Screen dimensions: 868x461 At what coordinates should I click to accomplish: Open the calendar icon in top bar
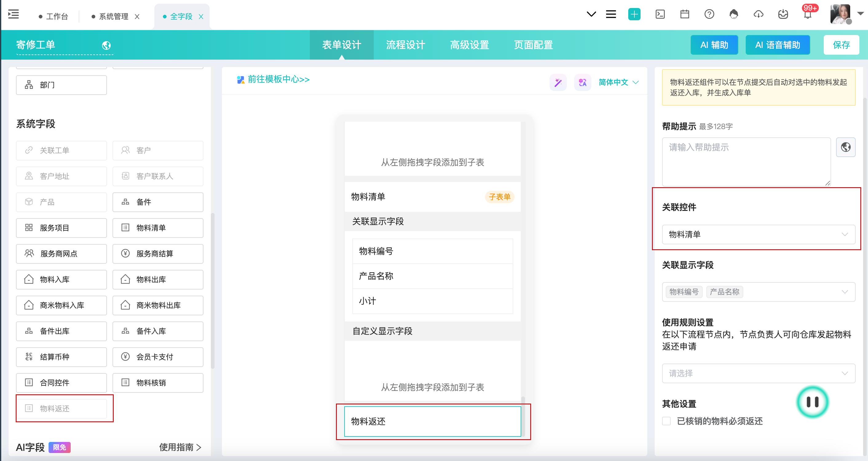click(x=685, y=14)
